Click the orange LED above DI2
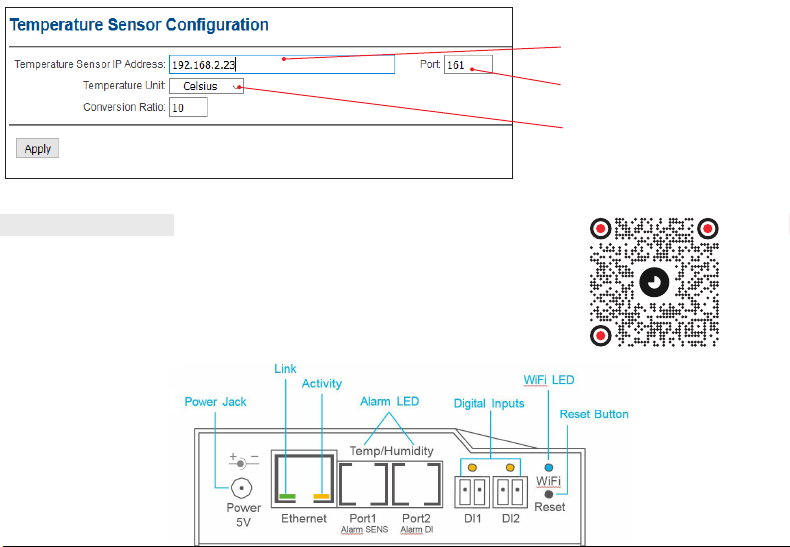790x547 pixels. tap(510, 468)
